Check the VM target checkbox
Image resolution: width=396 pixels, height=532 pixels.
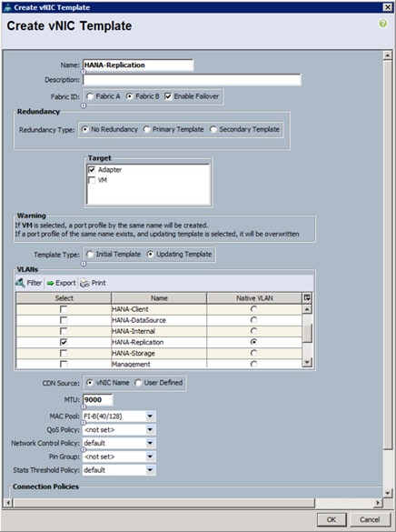[92, 180]
